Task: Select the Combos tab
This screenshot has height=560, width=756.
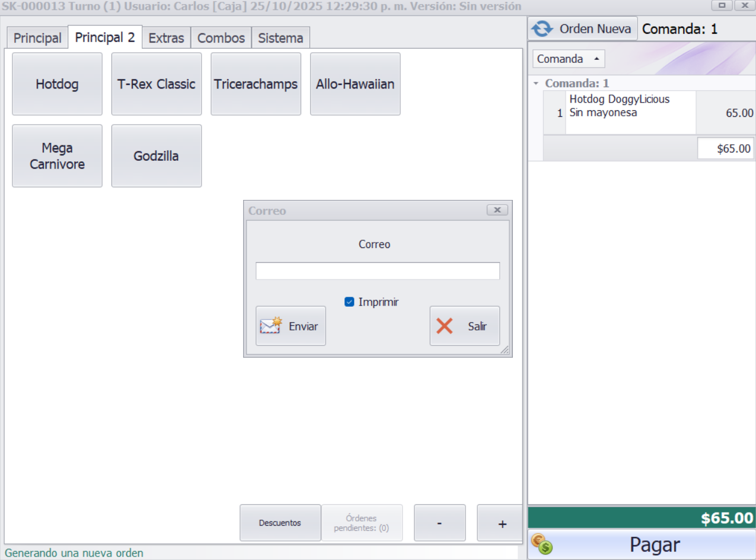Action: pyautogui.click(x=221, y=38)
